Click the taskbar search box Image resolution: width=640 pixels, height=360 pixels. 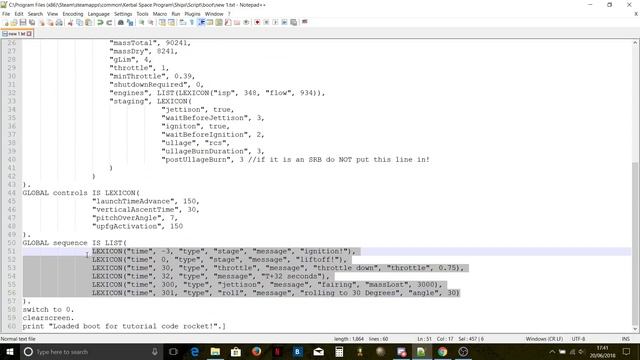[91, 351]
